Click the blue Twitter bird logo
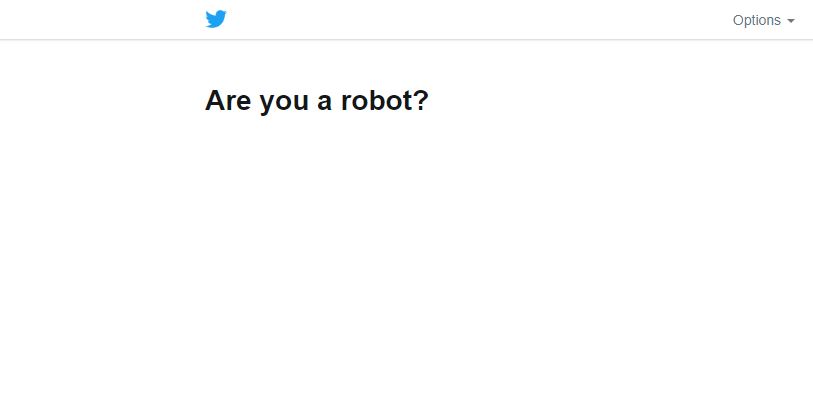The width and height of the screenshot is (813, 394). [216, 19]
